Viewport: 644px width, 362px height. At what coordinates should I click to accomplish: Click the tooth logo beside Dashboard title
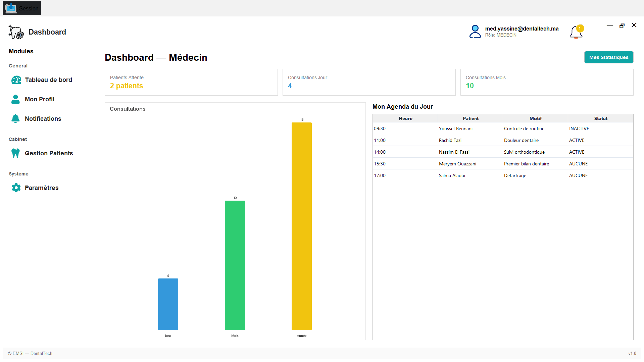[16, 32]
